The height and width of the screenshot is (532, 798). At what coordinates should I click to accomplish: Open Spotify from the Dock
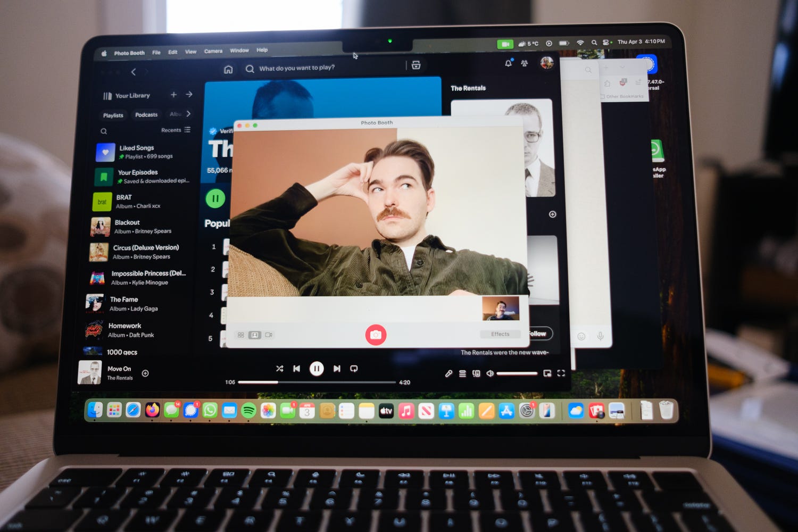pyautogui.click(x=248, y=410)
